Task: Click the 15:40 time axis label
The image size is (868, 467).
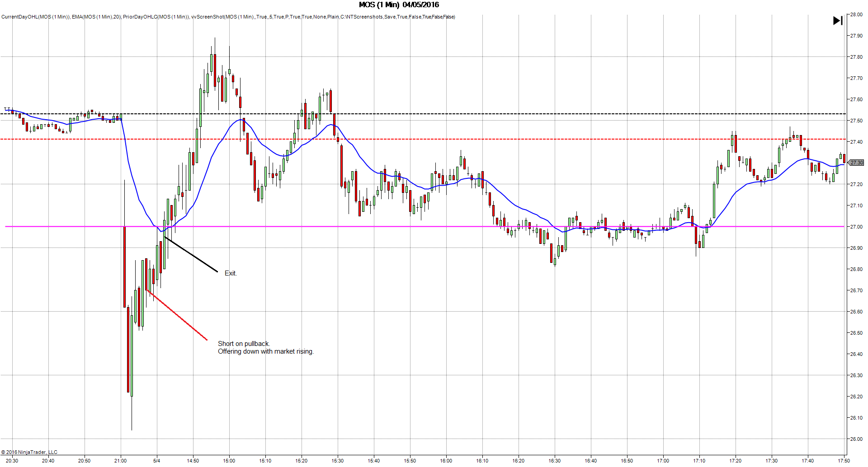Action: pos(374,461)
